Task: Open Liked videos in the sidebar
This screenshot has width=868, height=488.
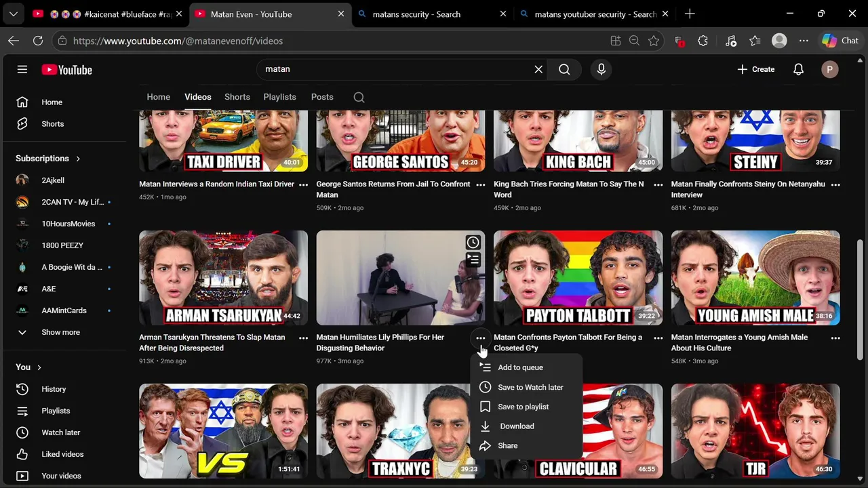Action: 66,454
